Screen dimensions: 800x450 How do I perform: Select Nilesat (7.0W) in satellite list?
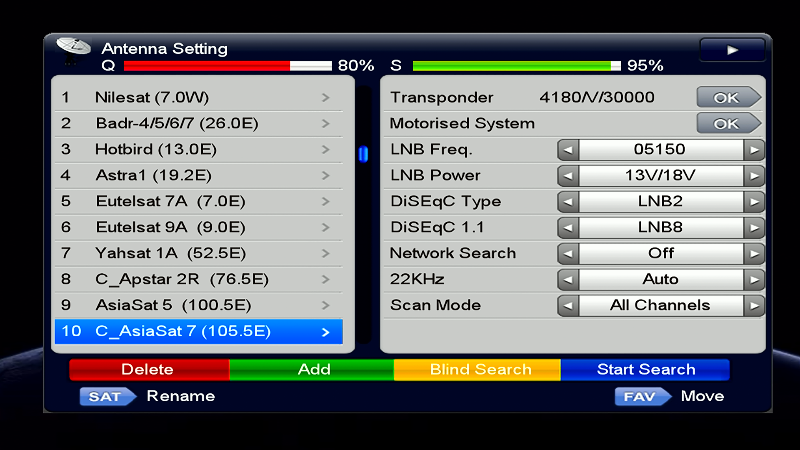pos(198,97)
